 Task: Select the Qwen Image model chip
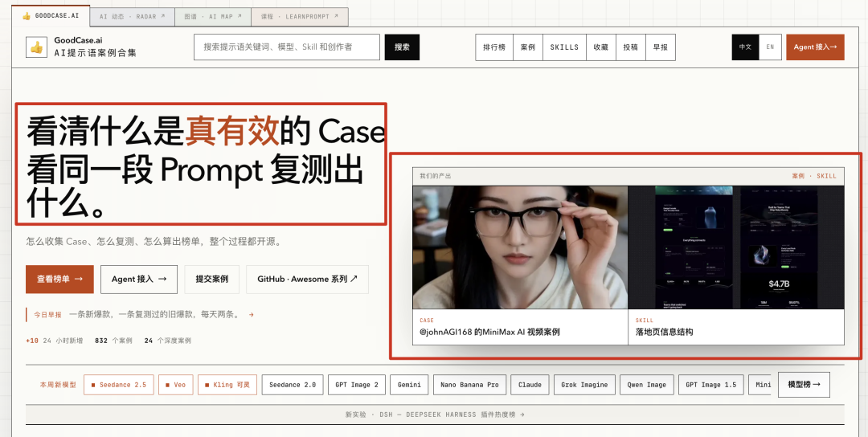pyautogui.click(x=646, y=385)
